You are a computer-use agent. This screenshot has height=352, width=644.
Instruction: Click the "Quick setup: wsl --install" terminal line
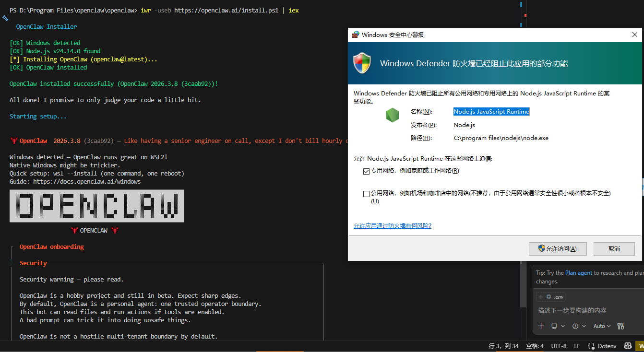tap(97, 174)
